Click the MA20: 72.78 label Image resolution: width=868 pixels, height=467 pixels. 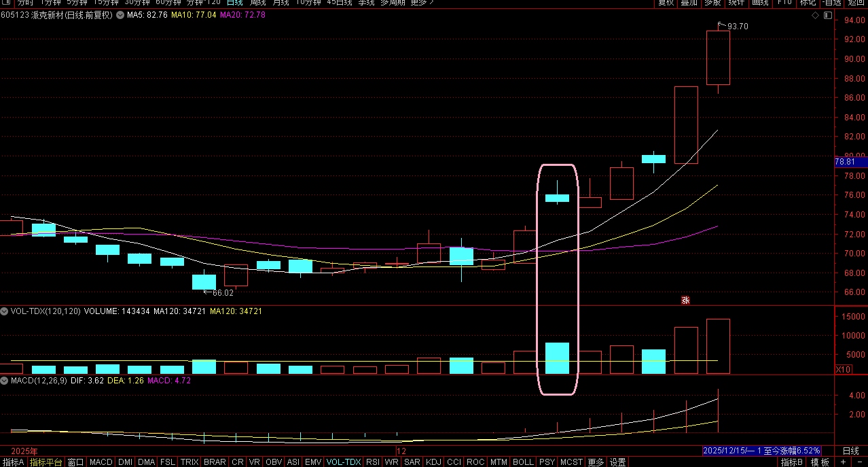coord(242,15)
